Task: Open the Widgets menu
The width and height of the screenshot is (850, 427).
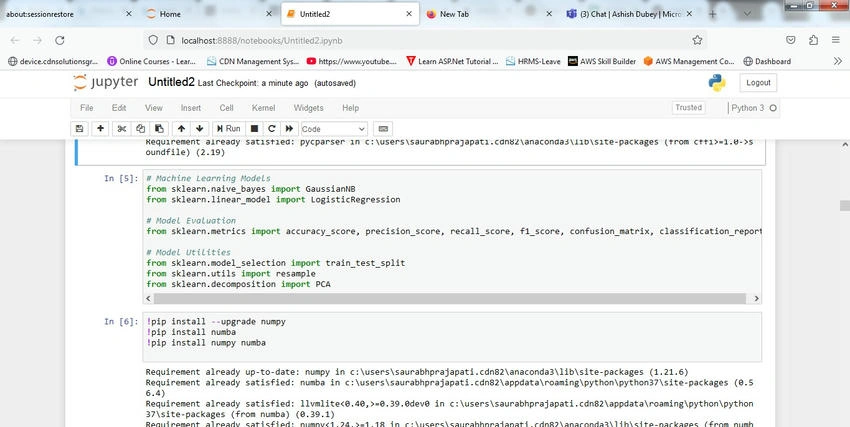Action: pyautogui.click(x=308, y=108)
